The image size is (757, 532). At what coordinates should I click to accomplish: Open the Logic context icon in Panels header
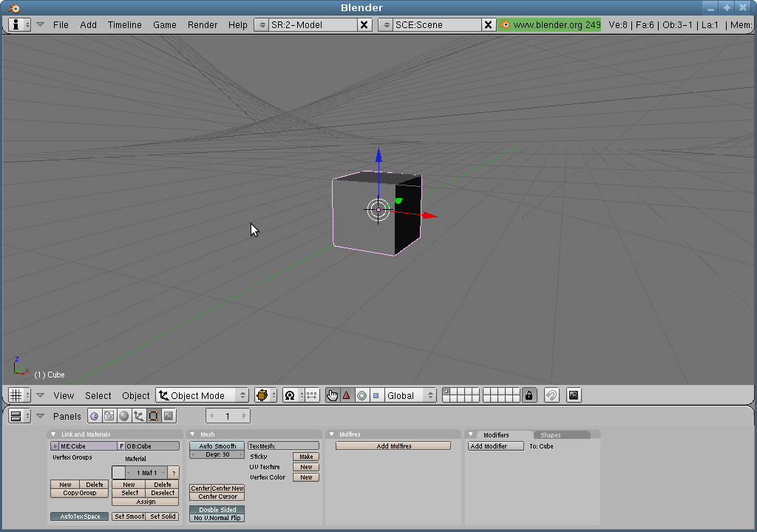(x=95, y=416)
